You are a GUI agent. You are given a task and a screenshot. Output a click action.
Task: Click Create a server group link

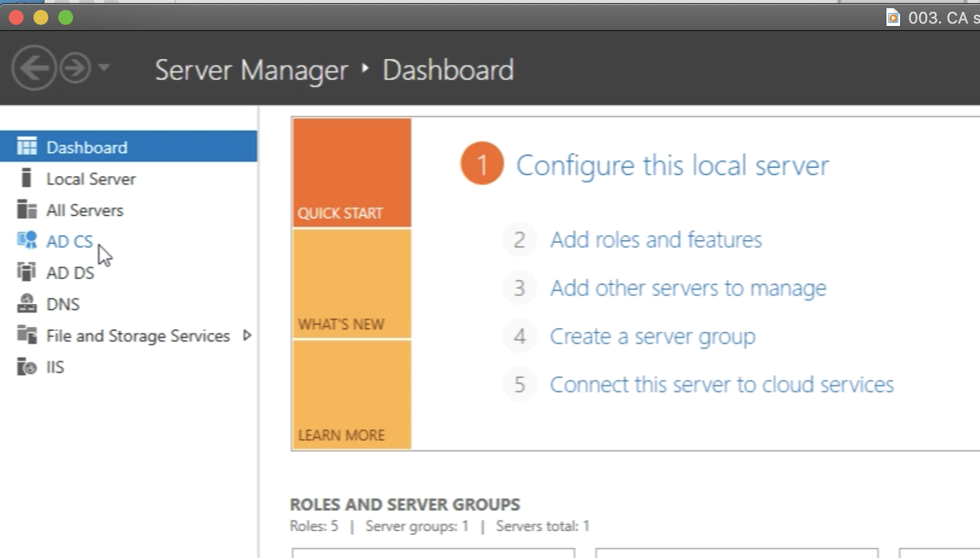[x=652, y=337]
